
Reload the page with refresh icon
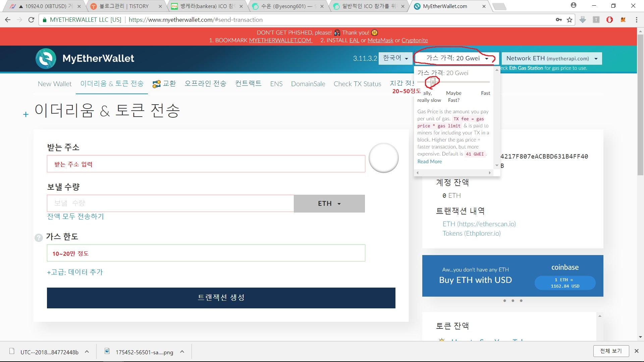coord(31,20)
